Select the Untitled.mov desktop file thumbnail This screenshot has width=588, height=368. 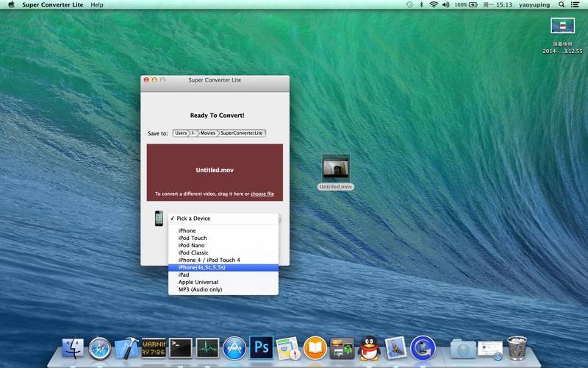336,169
